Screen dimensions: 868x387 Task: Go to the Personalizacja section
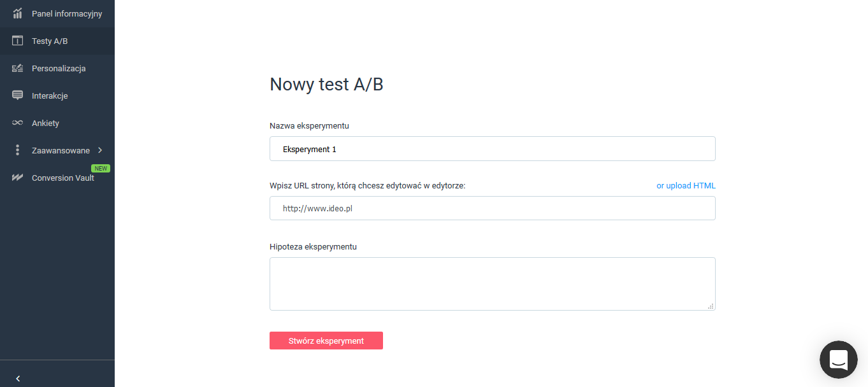point(59,68)
